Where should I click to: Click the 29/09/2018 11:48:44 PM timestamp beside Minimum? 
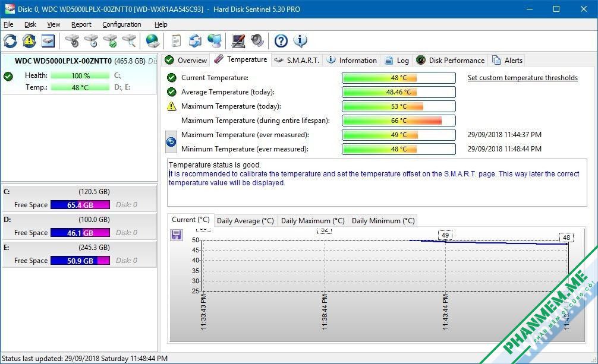click(x=504, y=149)
